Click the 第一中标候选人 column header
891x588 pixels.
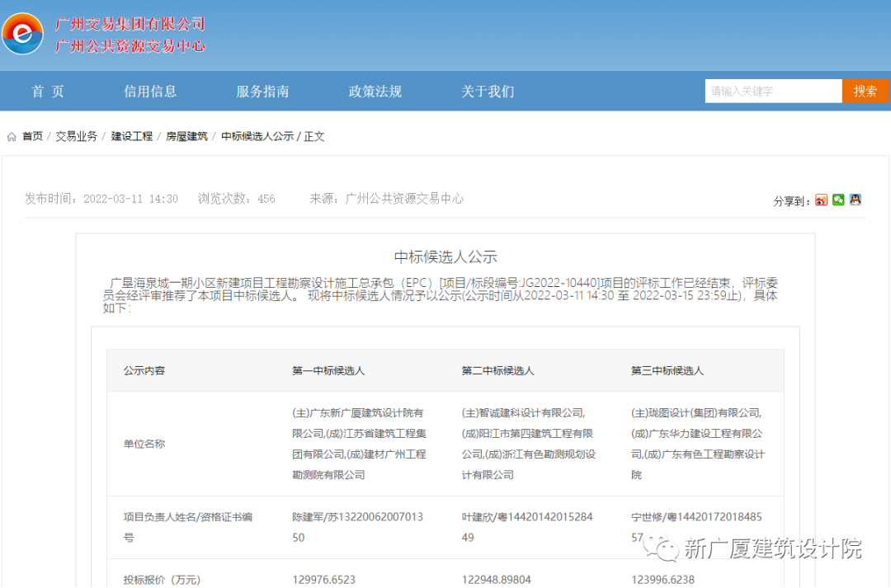click(328, 371)
